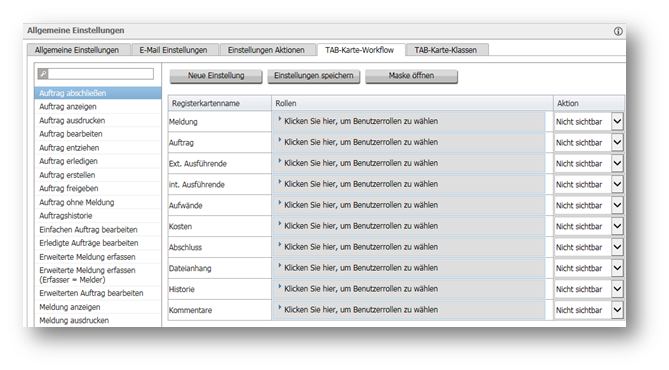Click the Dateianhang tab name cell

[220, 268]
